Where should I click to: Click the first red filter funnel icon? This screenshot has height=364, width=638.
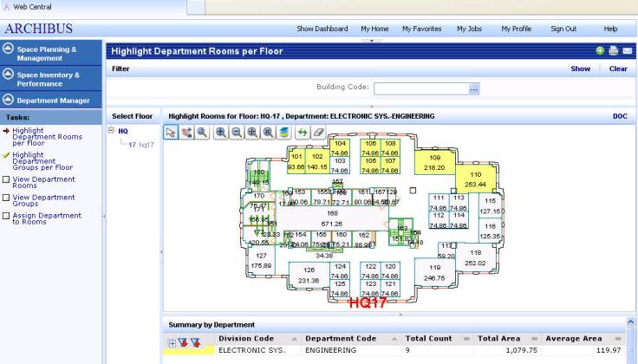coord(183,343)
